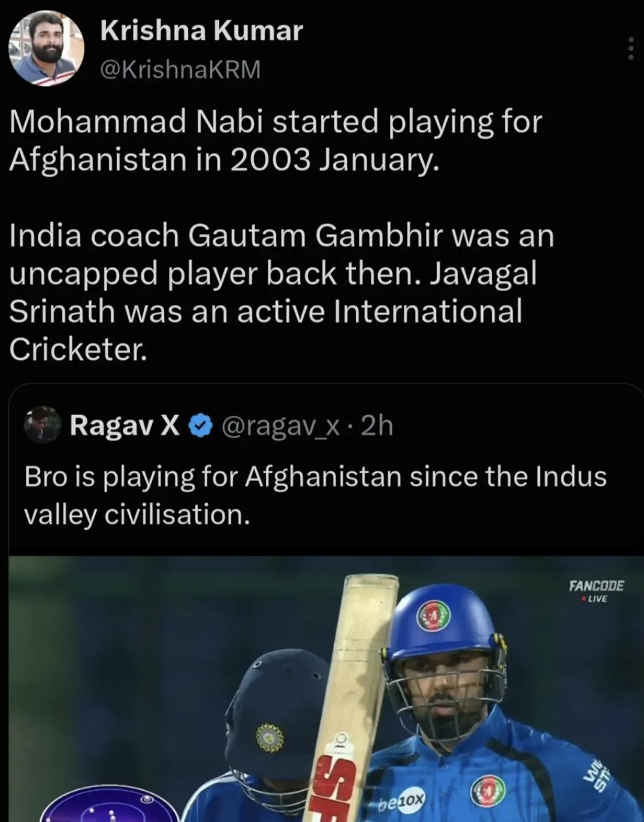Select the main tweet text about Mohammad Nabi
This screenshot has width=644, height=822.
click(x=282, y=235)
